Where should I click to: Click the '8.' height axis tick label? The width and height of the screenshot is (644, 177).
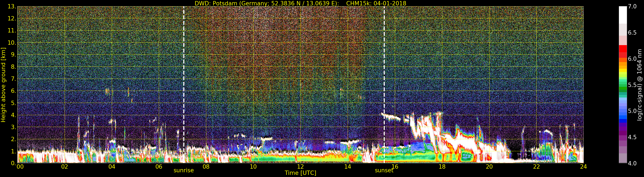pos(13,67)
